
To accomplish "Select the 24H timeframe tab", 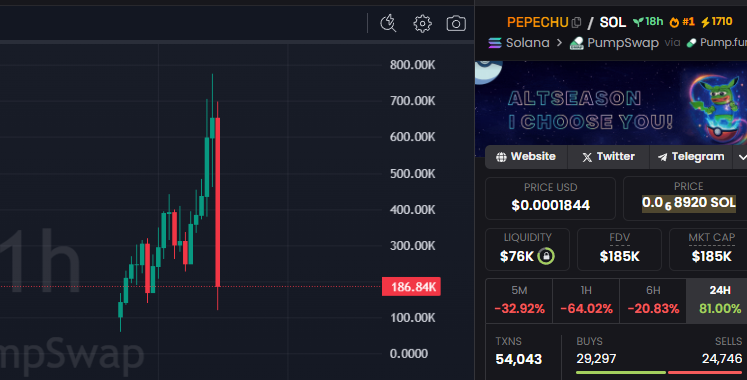I will click(x=717, y=301).
